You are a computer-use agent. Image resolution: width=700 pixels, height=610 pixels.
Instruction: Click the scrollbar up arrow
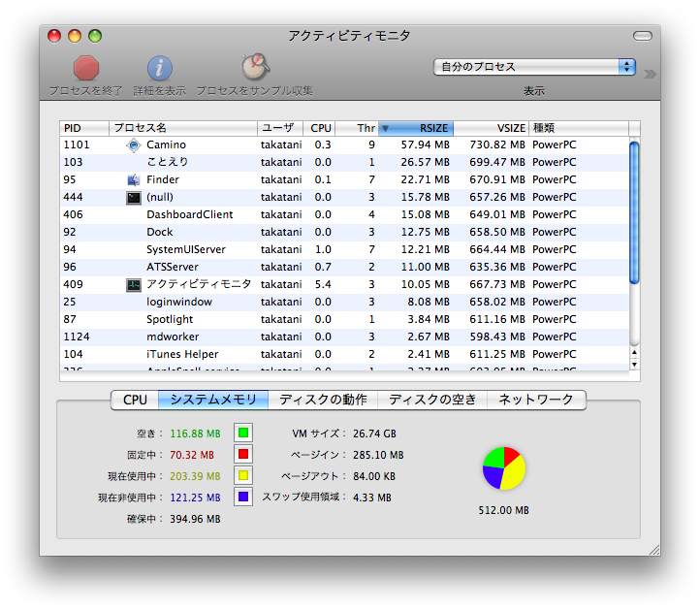(634, 353)
